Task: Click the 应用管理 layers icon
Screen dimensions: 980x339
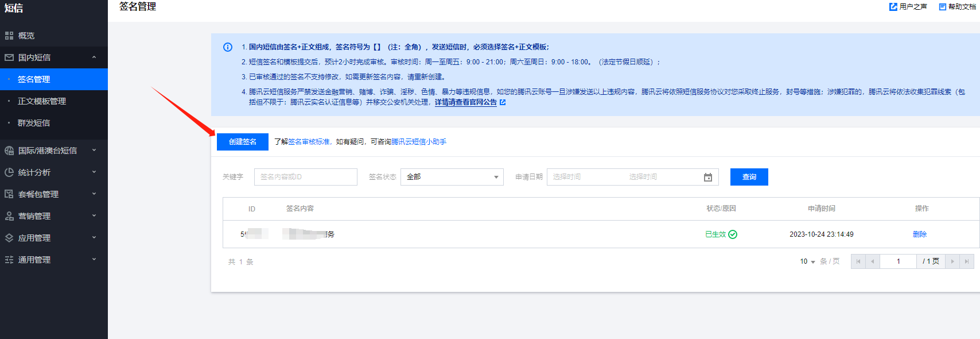Action: pyautogui.click(x=9, y=238)
